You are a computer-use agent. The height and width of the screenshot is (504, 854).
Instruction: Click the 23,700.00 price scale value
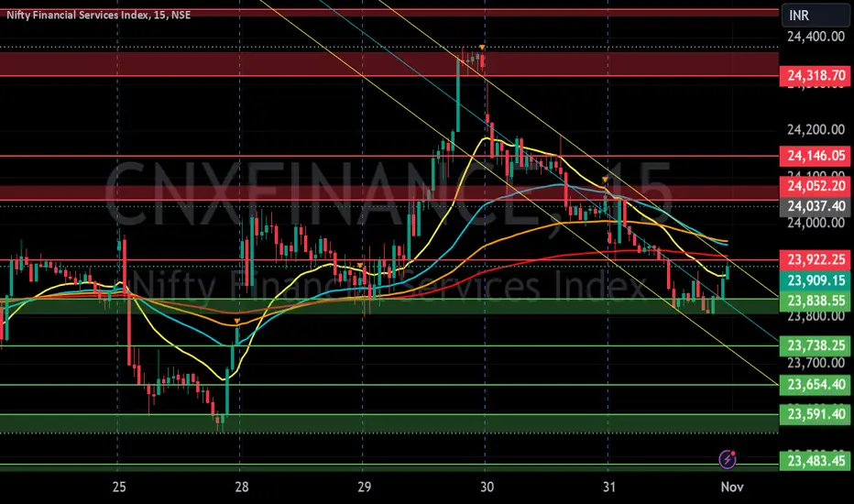point(816,362)
